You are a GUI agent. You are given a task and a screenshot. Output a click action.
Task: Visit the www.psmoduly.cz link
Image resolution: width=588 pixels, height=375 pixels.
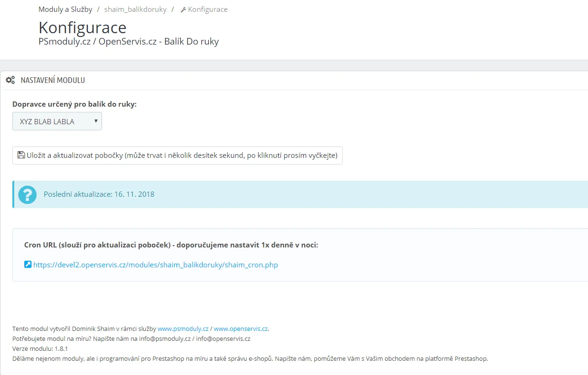click(183, 329)
